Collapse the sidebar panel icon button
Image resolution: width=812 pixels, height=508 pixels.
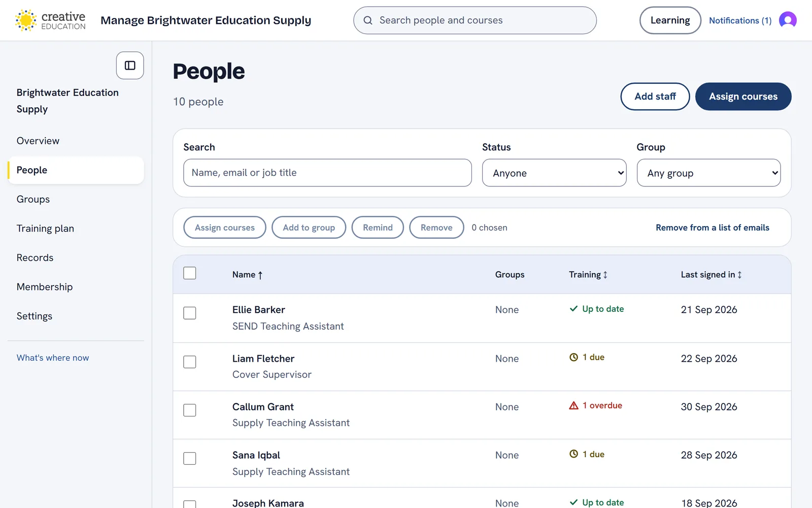click(x=130, y=66)
